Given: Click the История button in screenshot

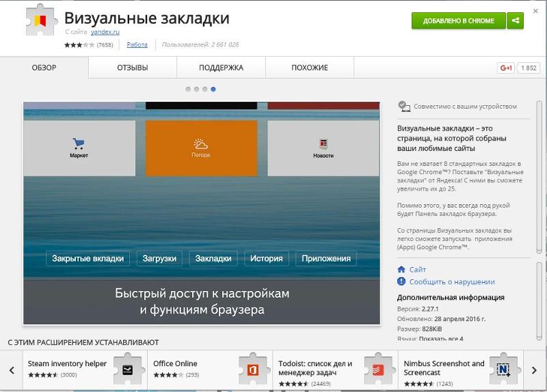Looking at the screenshot, I should point(267,259).
